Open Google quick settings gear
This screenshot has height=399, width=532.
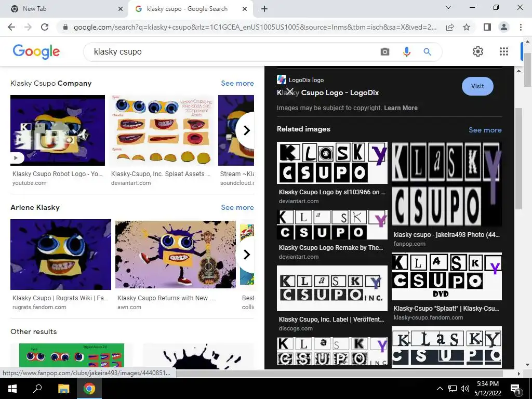pos(478,51)
